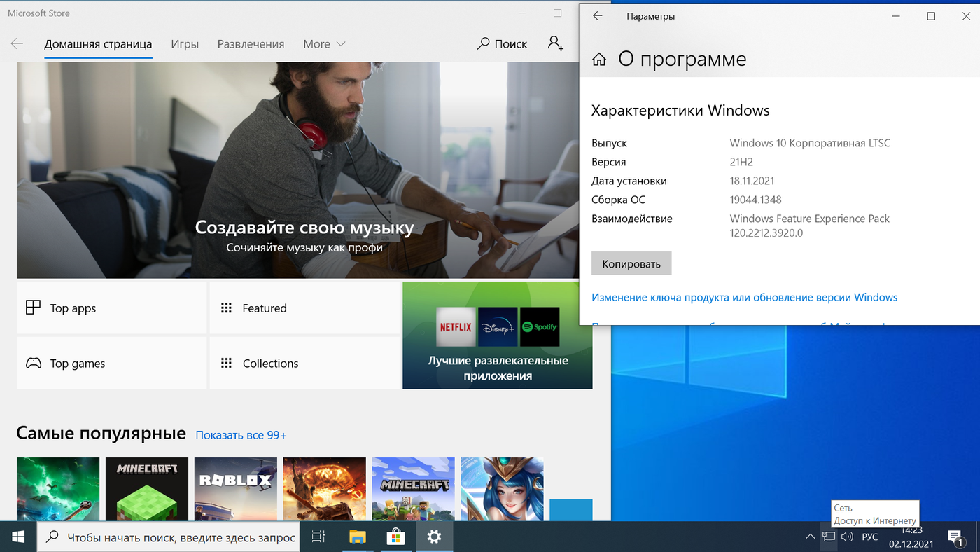980x552 pixels.
Task: Expand the More dropdown in Store
Action: tap(324, 43)
